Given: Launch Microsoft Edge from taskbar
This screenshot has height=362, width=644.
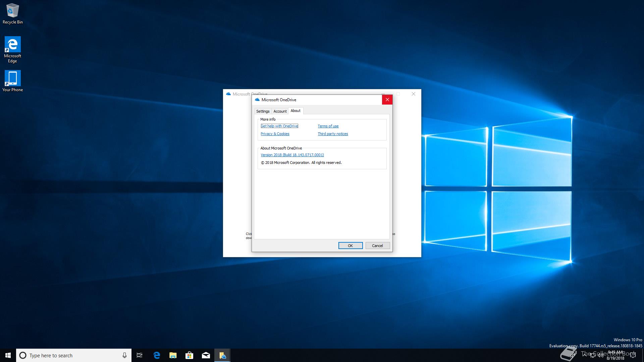Looking at the screenshot, I should [157, 355].
